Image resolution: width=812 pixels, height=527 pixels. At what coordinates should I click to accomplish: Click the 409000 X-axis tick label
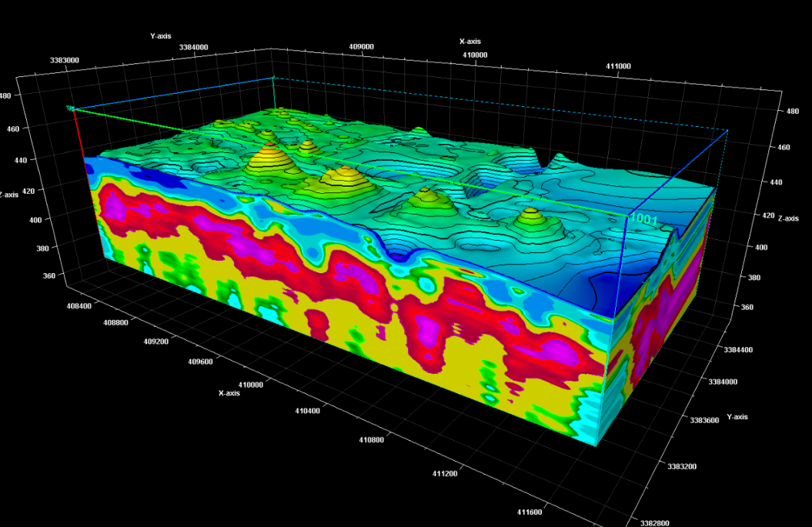[x=361, y=46]
